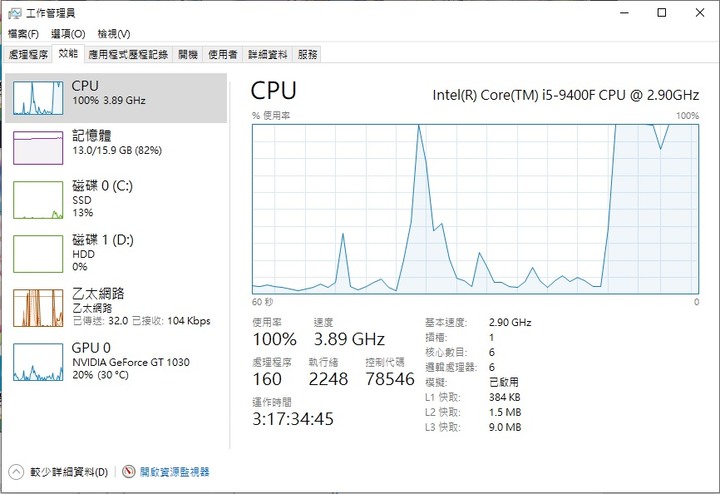Screen dimensions: 720x494
Task: Switch to the 服務 tab
Action: (307, 55)
